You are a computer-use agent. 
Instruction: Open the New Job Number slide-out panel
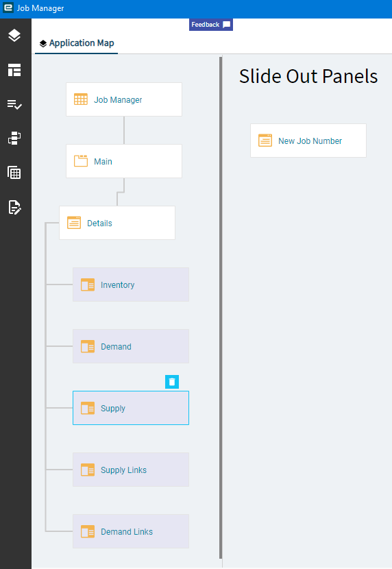pyautogui.click(x=308, y=141)
